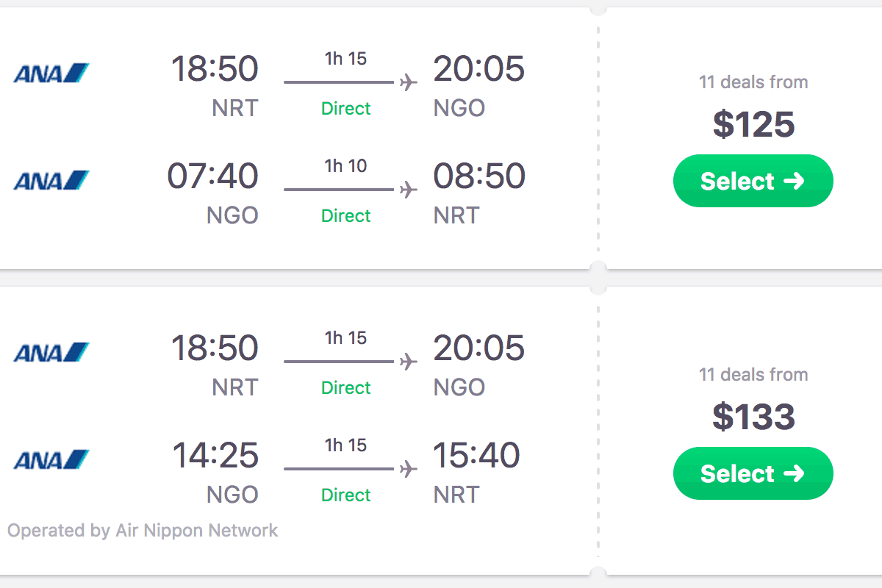Click '11 deals from' above $125

click(753, 82)
